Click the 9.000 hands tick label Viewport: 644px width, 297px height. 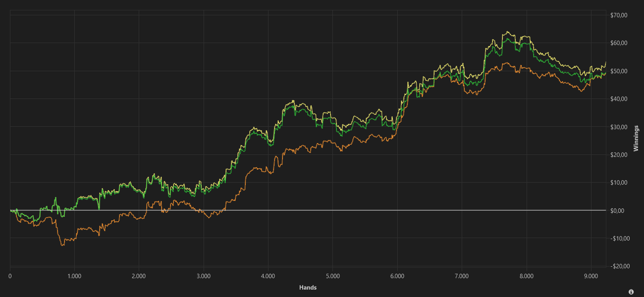tap(591, 276)
